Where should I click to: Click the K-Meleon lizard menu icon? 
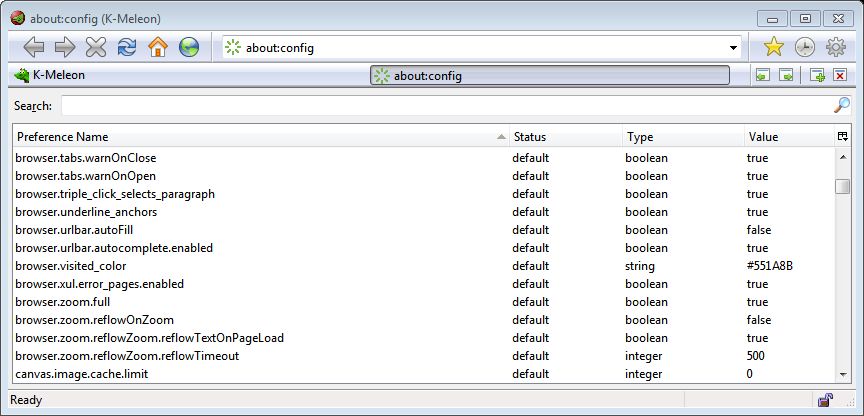pyautogui.click(x=21, y=75)
